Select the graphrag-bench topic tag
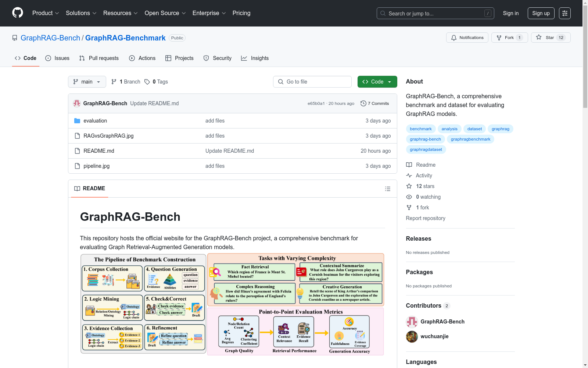The width and height of the screenshot is (588, 368). point(426,139)
